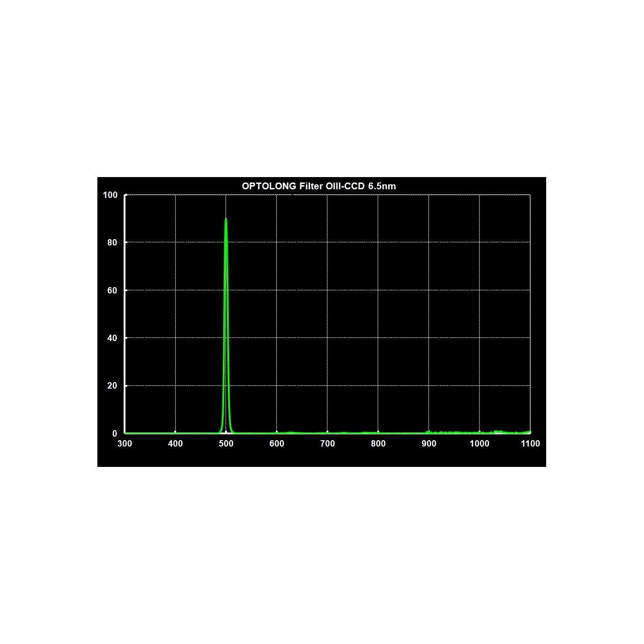Click the y-axis label 20
This screenshot has height=644, width=644.
(x=112, y=386)
